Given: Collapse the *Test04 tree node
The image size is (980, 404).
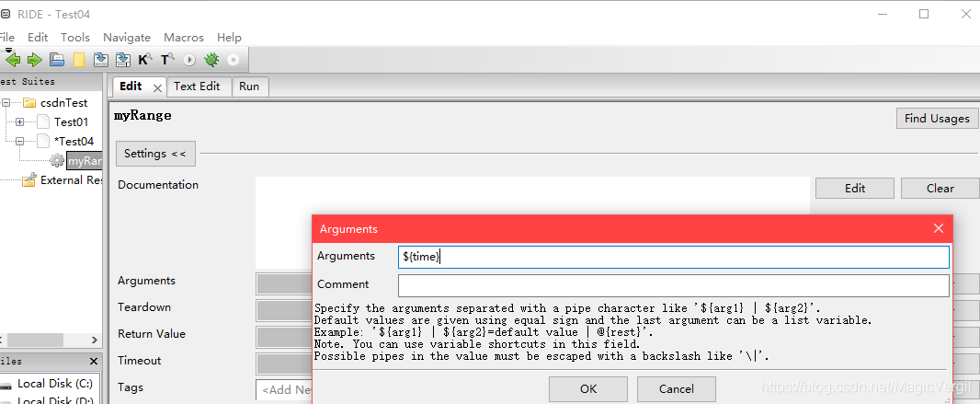Looking at the screenshot, I should click(x=19, y=142).
